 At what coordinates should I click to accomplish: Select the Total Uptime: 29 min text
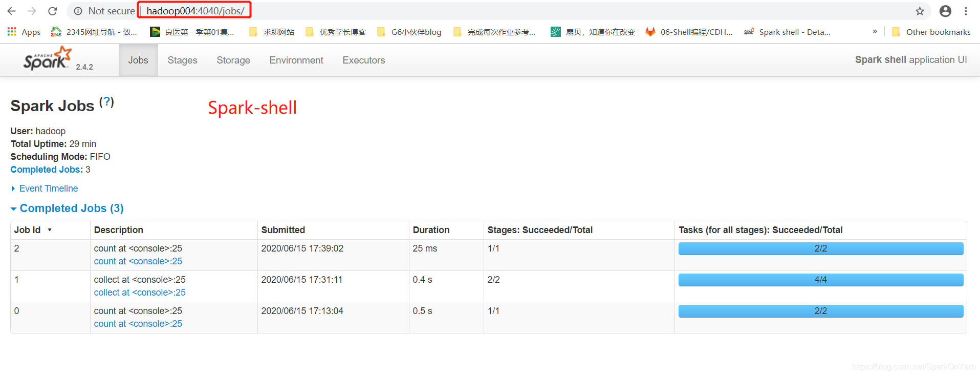pos(53,144)
